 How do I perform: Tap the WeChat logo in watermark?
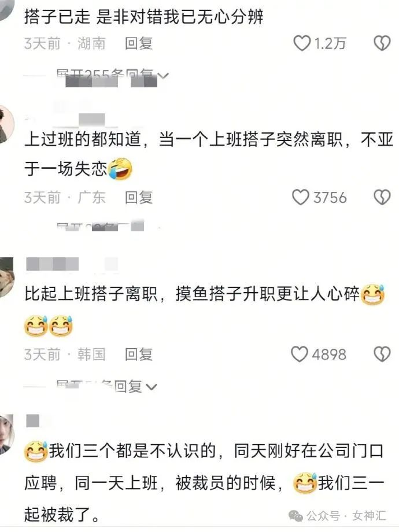[295, 516]
